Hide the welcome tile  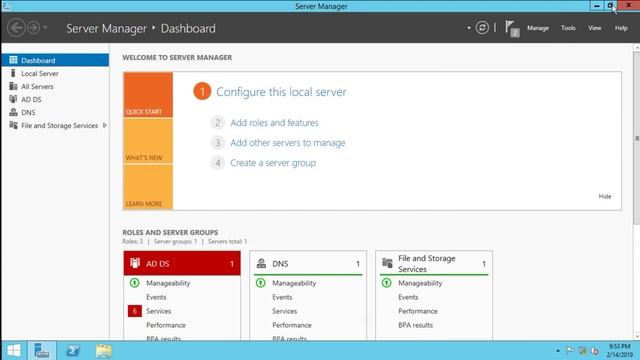coord(604,196)
